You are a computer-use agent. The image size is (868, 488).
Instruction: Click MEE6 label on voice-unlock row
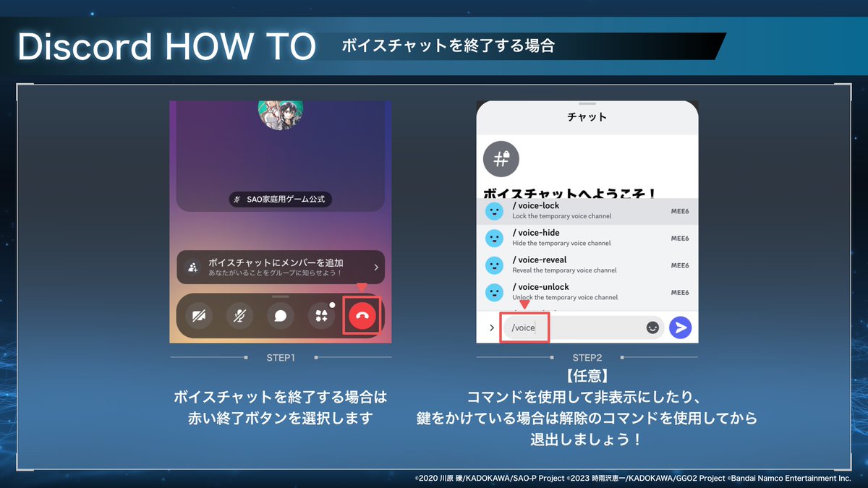pyautogui.click(x=680, y=292)
